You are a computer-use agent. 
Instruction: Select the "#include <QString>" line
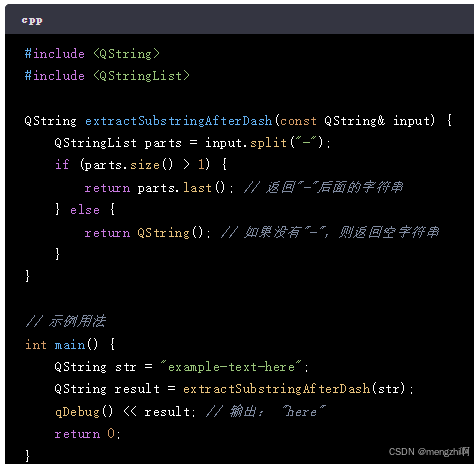(x=92, y=54)
